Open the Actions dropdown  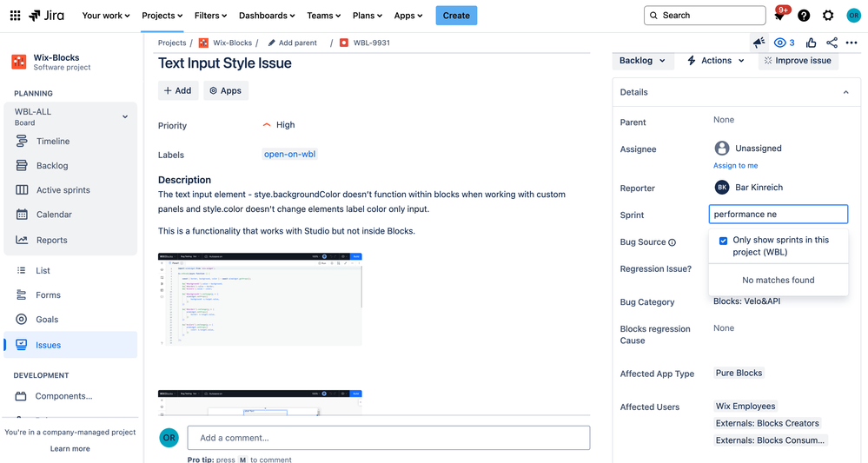point(716,60)
